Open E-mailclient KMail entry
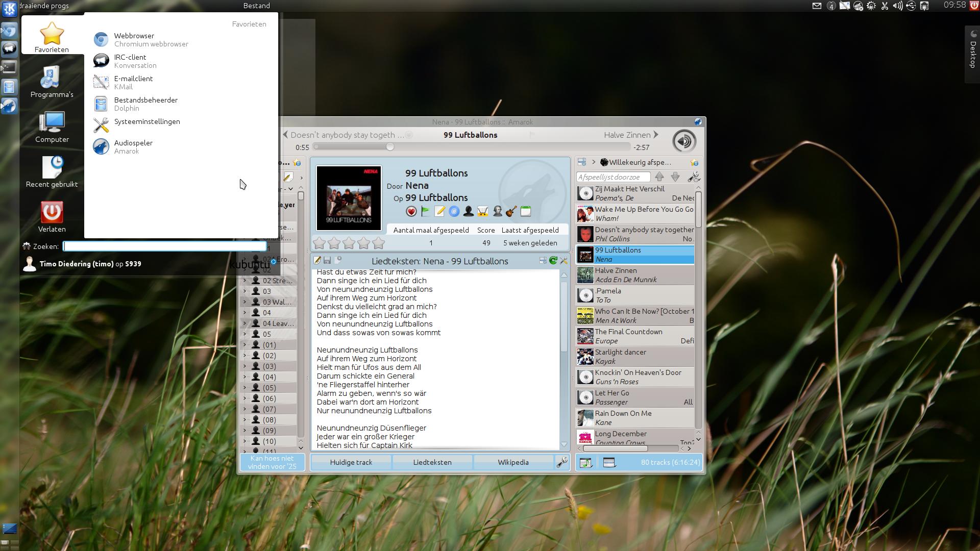980x551 pixels. [181, 83]
